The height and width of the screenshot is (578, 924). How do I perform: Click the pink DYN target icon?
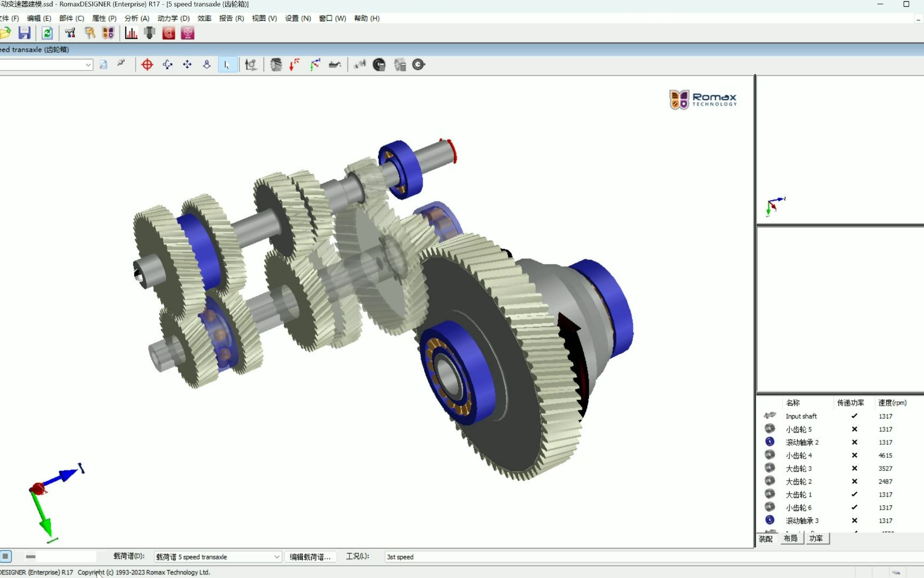click(x=187, y=33)
